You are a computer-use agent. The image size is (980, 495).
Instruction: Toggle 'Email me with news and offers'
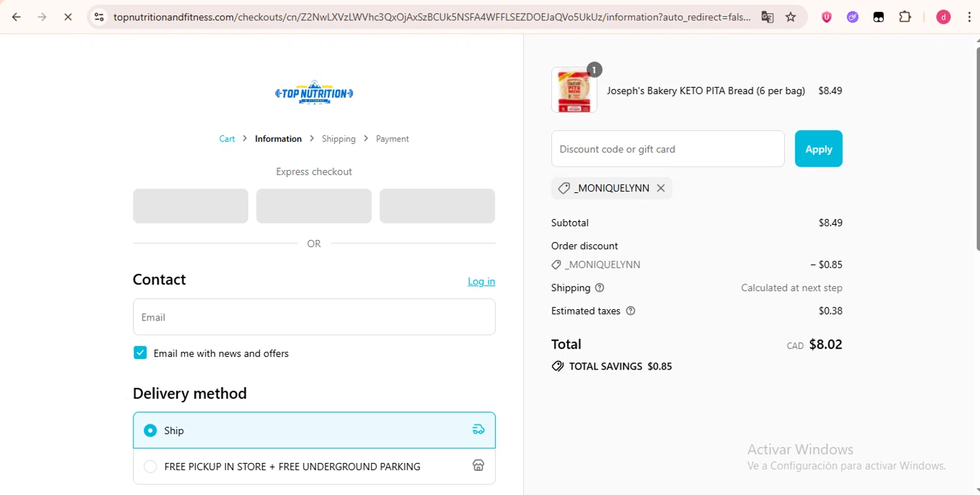click(x=140, y=353)
